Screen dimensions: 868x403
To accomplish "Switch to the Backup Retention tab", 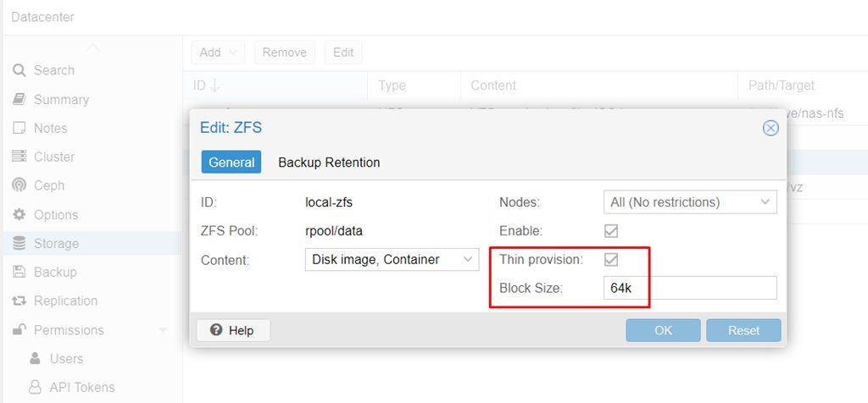I will pyautogui.click(x=329, y=163).
